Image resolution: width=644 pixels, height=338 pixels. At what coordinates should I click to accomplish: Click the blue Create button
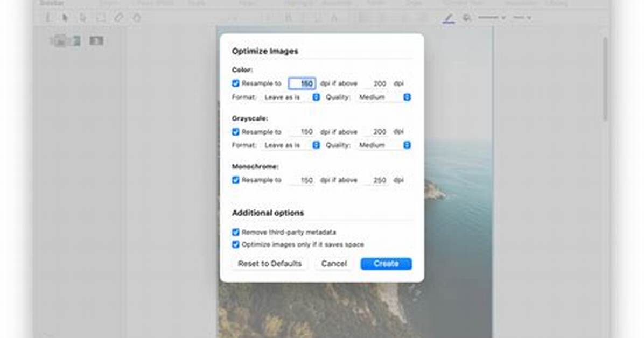[x=386, y=264]
